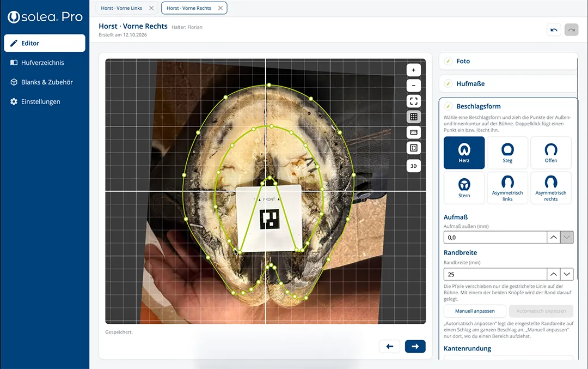Decrease the Randbreite value
588x369 pixels.
[x=567, y=274]
